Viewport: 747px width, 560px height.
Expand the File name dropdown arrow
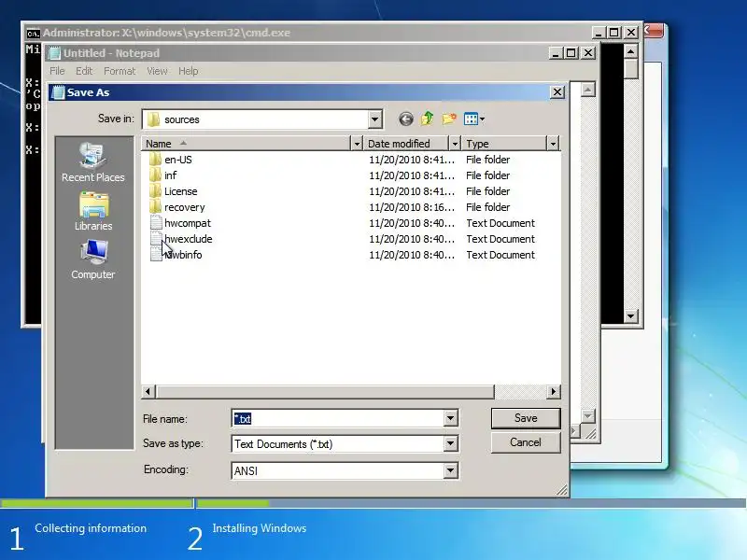tap(450, 418)
